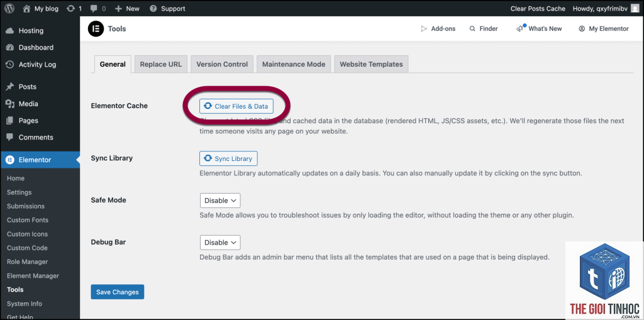Click Clear Posts Cache in admin bar
This screenshot has width=644, height=320.
538,8
